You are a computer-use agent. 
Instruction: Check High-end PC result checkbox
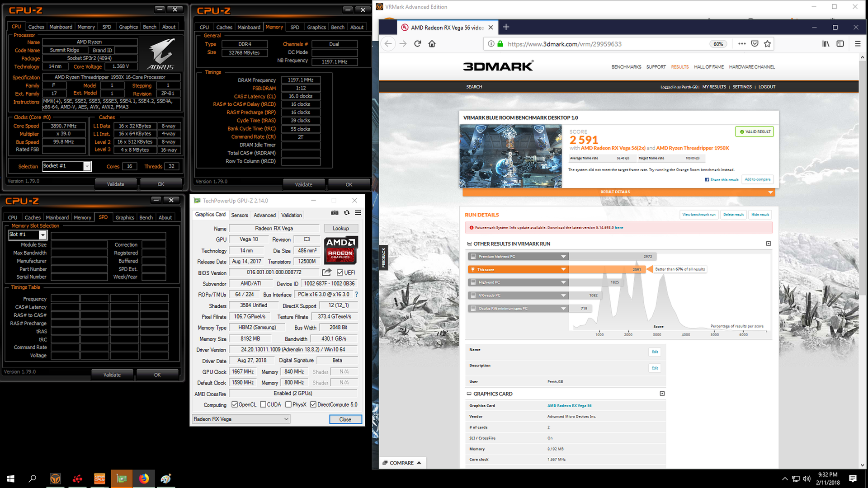[x=473, y=282]
